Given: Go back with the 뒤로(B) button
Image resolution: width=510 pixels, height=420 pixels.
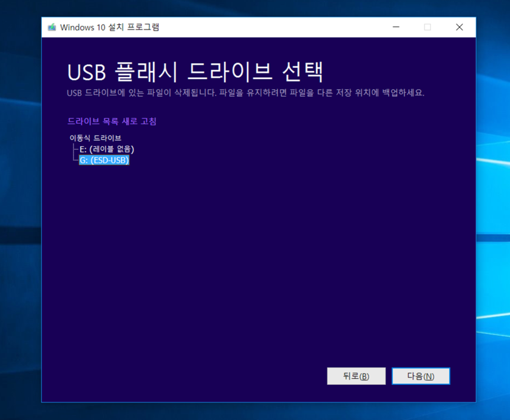Looking at the screenshot, I should [356, 376].
